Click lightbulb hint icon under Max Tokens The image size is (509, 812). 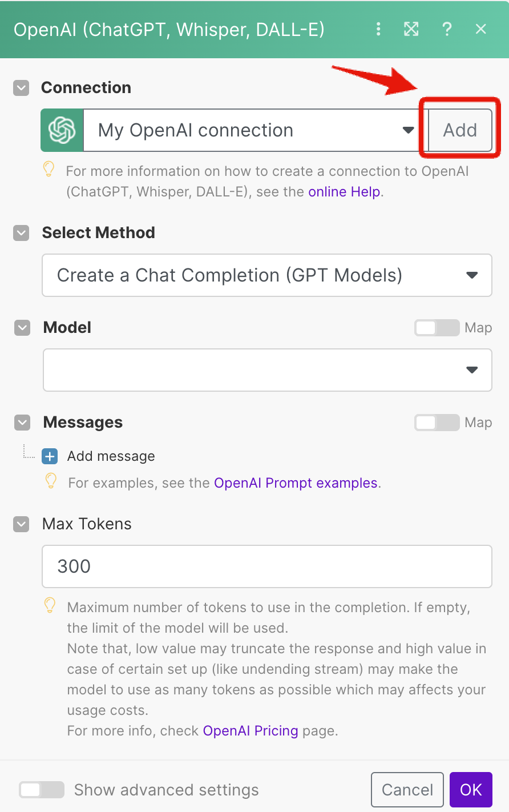click(x=51, y=605)
